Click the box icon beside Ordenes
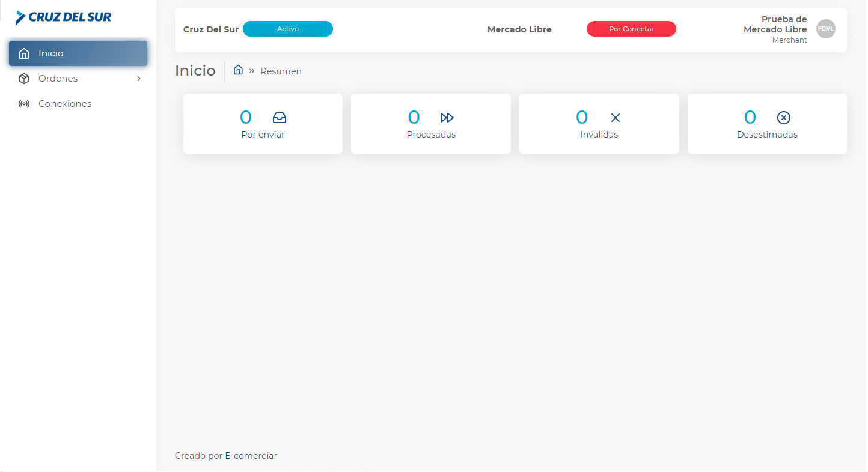The image size is (868, 472). (24, 79)
